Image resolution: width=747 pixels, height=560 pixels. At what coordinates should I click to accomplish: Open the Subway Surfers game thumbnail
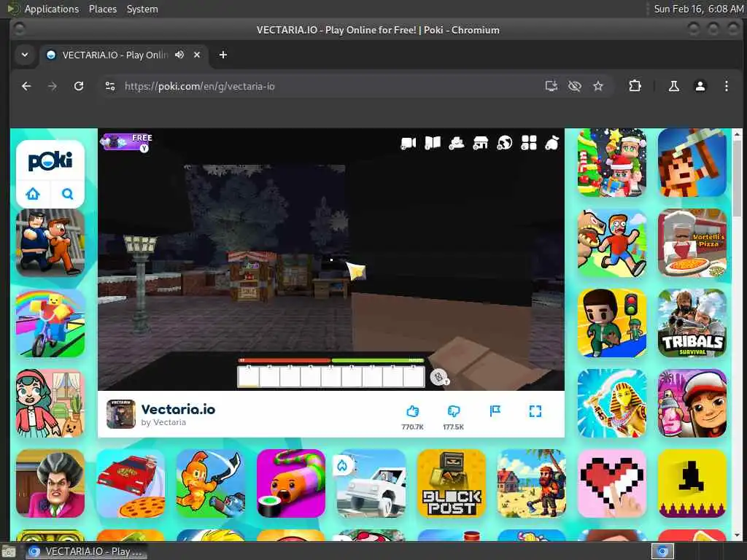(x=692, y=402)
